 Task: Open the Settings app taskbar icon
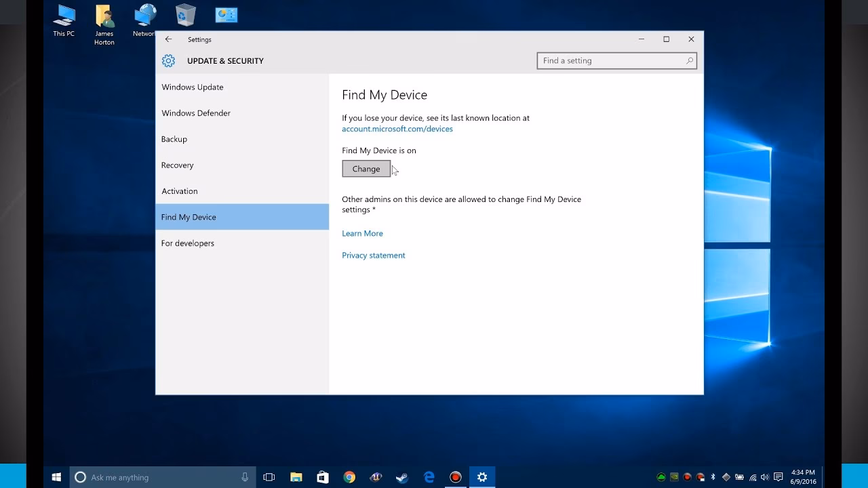(x=481, y=476)
